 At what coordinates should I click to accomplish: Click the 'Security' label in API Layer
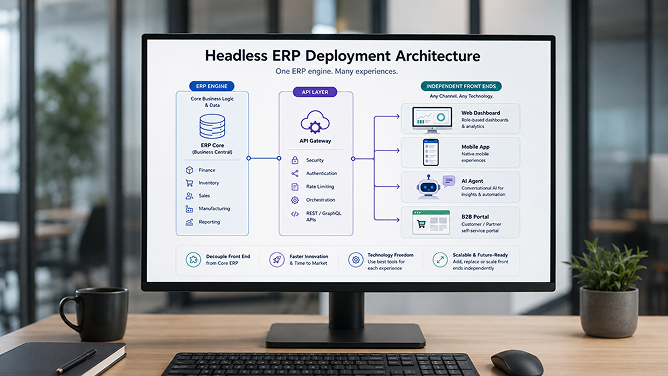point(315,160)
